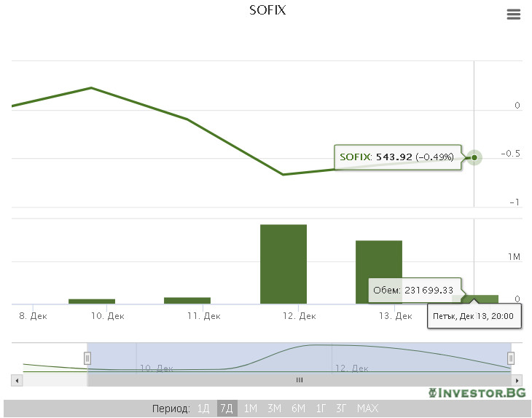Click the scrollbar right arrow
This screenshot has height=418, width=532.
coord(517,380)
